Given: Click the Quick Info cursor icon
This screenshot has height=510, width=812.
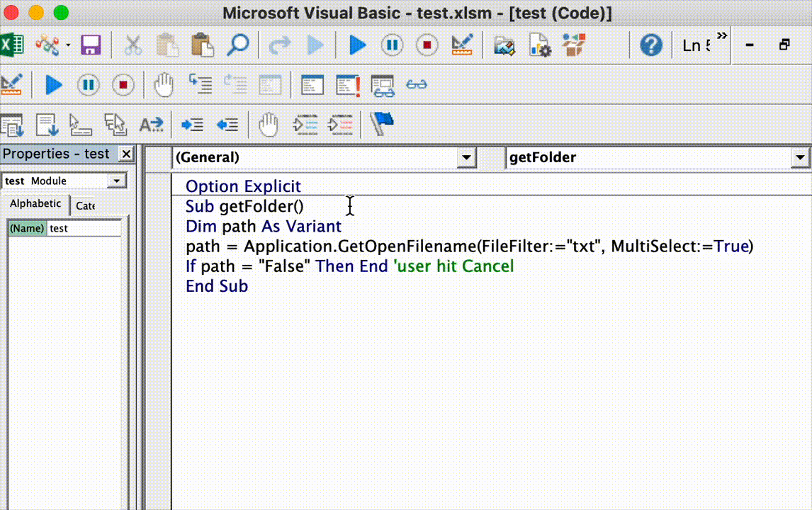Looking at the screenshot, I should 81,125.
